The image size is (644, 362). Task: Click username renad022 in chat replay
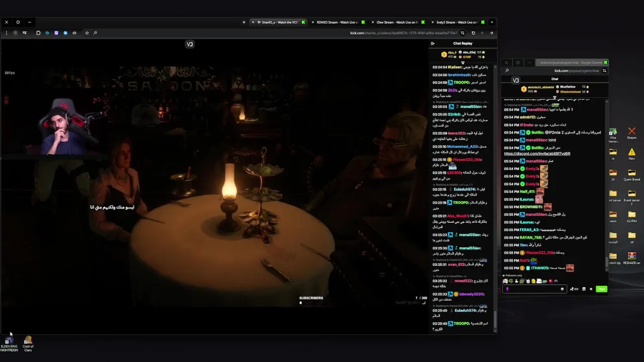463,281
